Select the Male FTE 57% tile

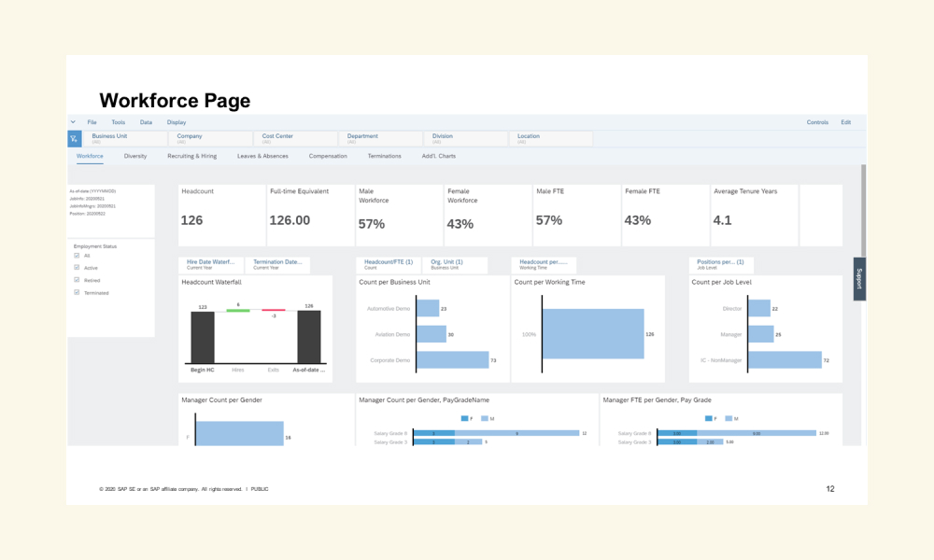pyautogui.click(x=576, y=216)
